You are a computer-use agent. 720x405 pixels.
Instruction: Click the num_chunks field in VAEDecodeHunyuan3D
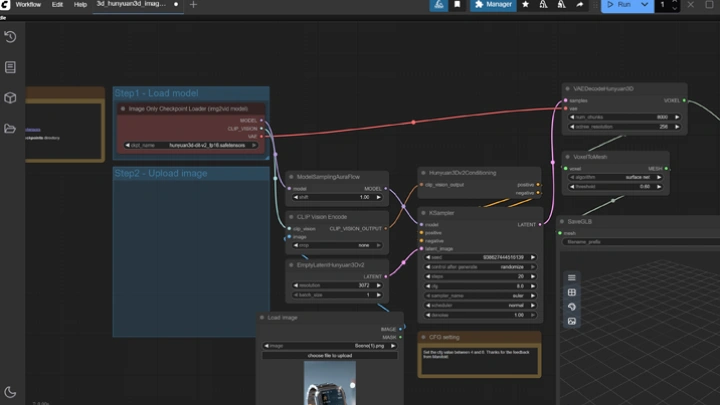click(x=624, y=117)
